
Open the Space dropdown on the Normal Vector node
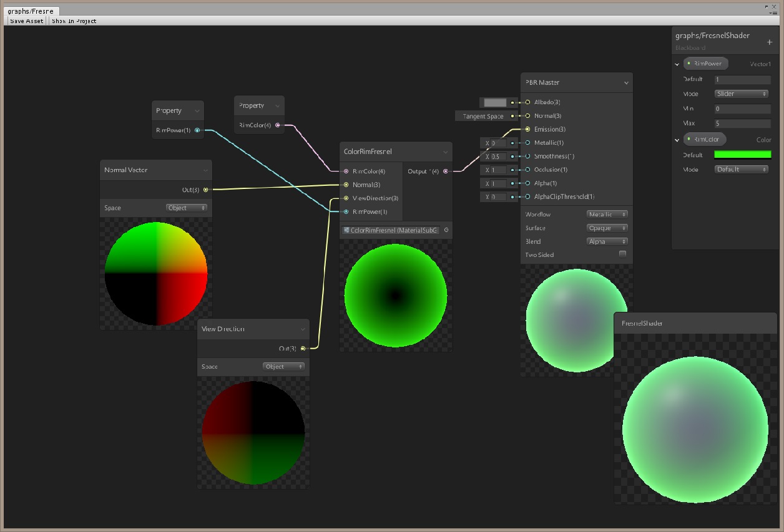[x=186, y=207]
